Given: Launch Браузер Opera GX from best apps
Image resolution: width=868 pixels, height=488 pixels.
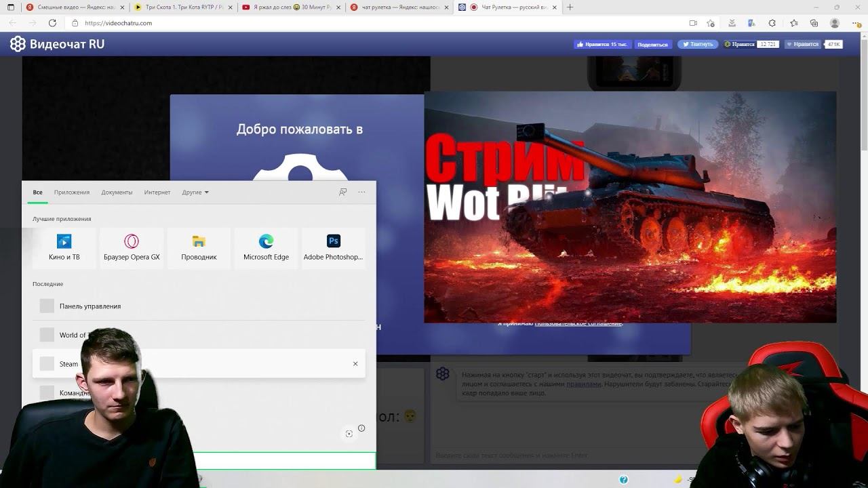Looking at the screenshot, I should point(132,247).
